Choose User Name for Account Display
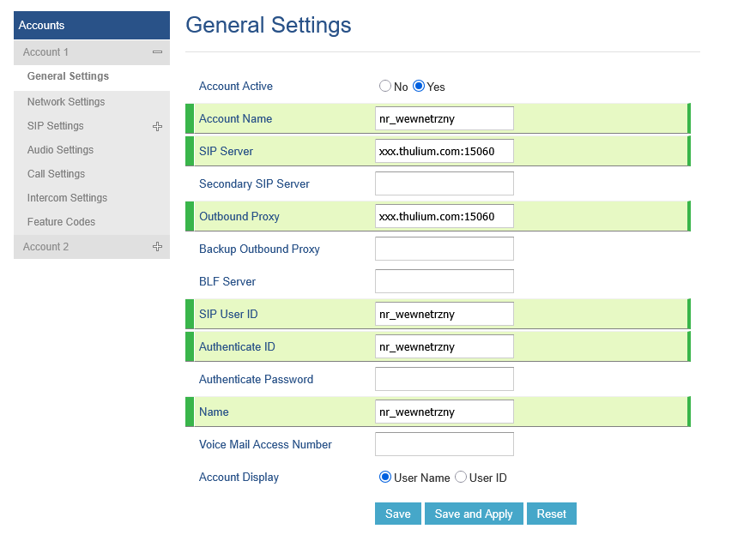 [x=385, y=478]
